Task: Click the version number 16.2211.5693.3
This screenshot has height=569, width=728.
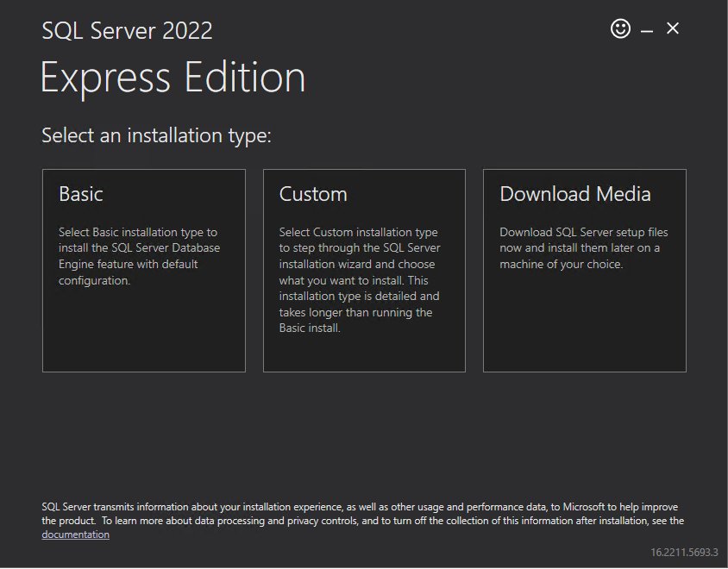Action: [684, 552]
